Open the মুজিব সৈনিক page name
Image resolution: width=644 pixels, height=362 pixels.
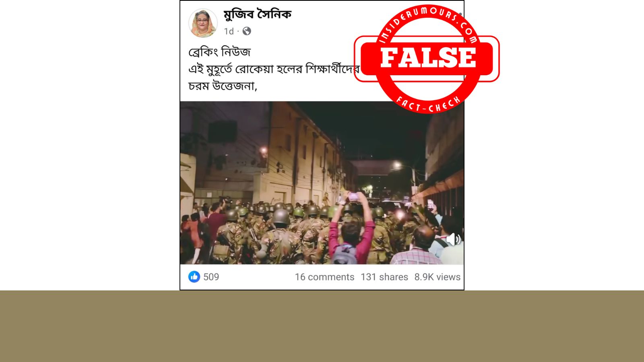point(257,15)
